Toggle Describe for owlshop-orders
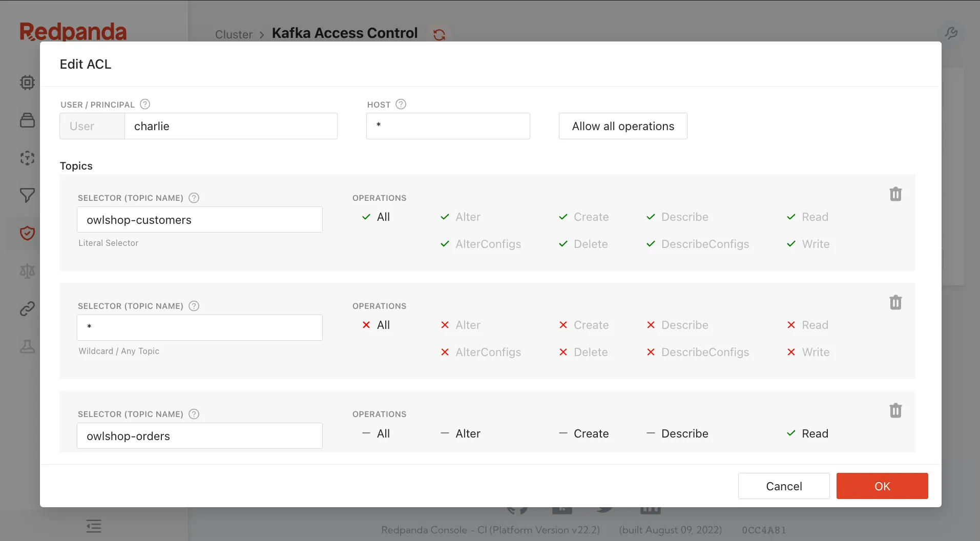 coord(677,433)
